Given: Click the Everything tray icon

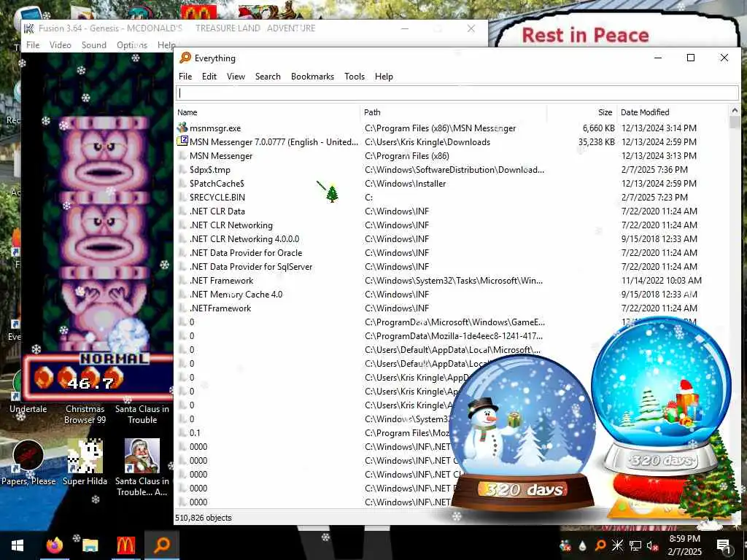Looking at the screenshot, I should (600, 545).
